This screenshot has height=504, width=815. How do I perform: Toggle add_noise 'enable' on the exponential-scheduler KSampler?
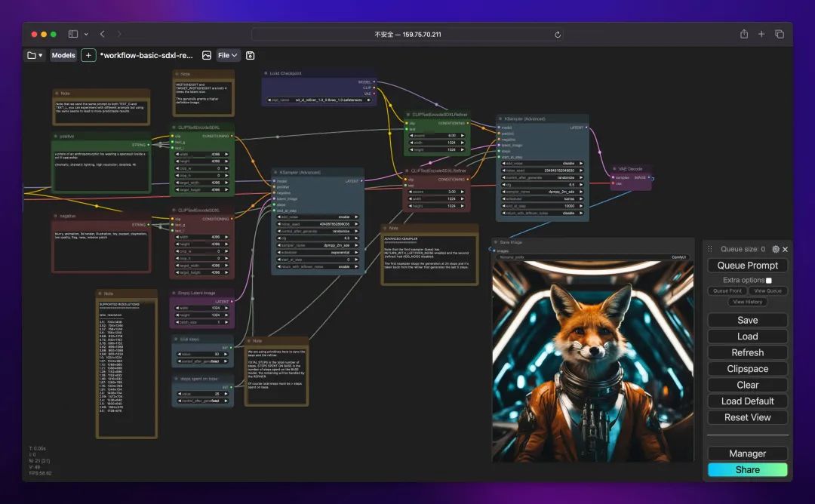click(318, 217)
